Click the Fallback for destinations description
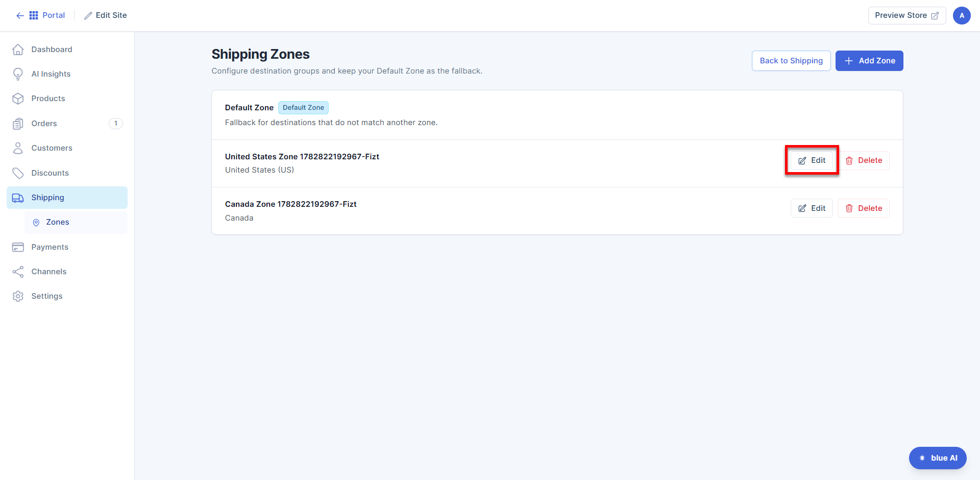This screenshot has width=980, height=480. coord(331,123)
